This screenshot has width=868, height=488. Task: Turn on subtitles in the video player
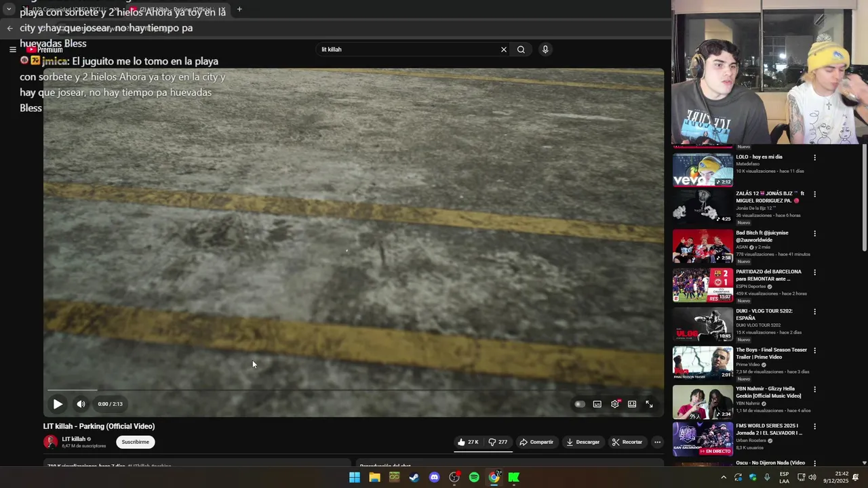(597, 404)
